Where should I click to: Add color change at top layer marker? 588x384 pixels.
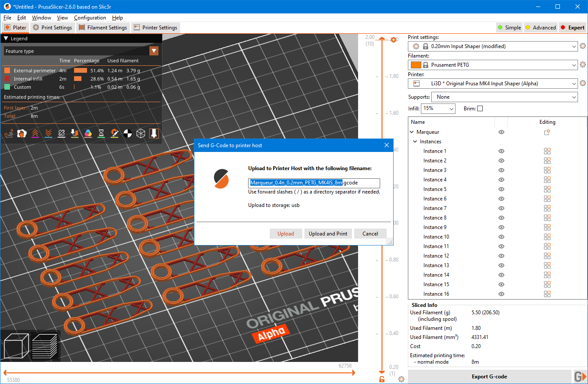coord(393,40)
